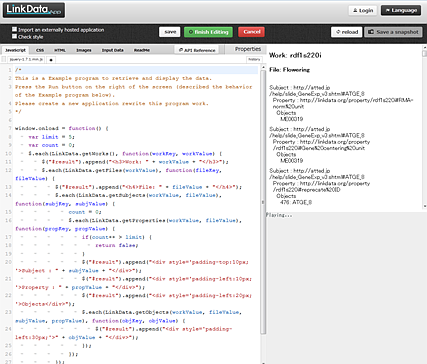Switch to the Images tab
This screenshot has height=364, width=427.
(x=84, y=50)
